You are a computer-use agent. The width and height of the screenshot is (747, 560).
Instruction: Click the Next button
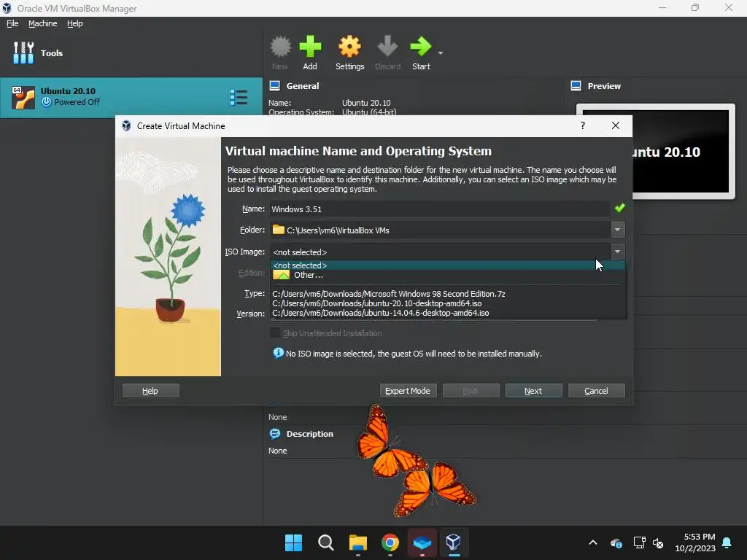pyautogui.click(x=533, y=391)
